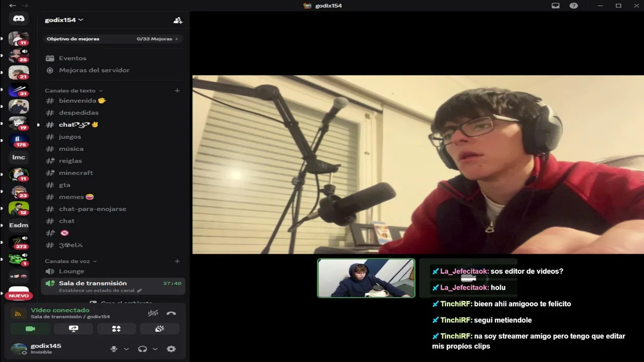
Task: Create a new voice channel
Action: coord(177,261)
